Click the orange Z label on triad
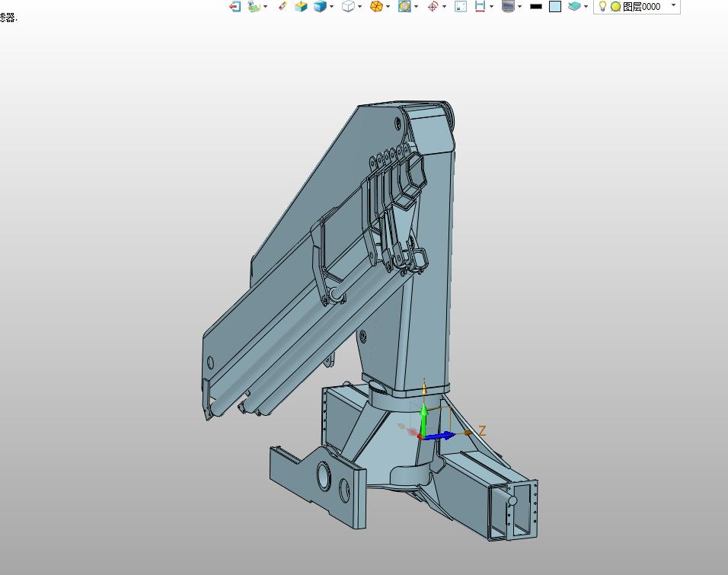Image resolution: width=728 pixels, height=575 pixels. [482, 430]
